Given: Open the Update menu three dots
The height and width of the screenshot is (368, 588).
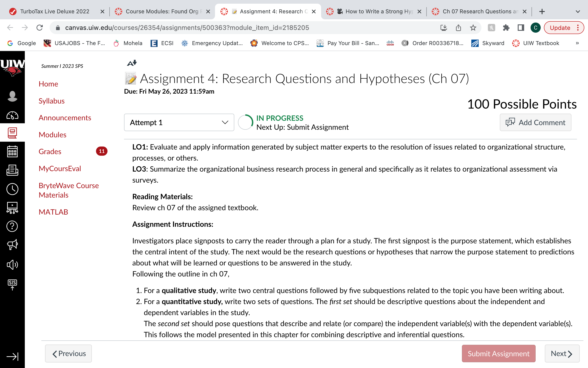Looking at the screenshot, I should click(x=578, y=28).
